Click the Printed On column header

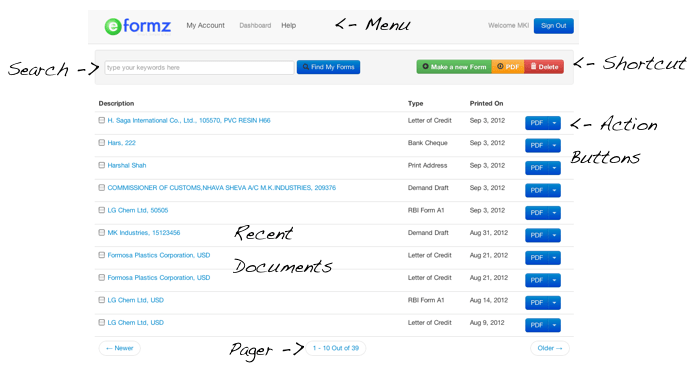click(486, 103)
